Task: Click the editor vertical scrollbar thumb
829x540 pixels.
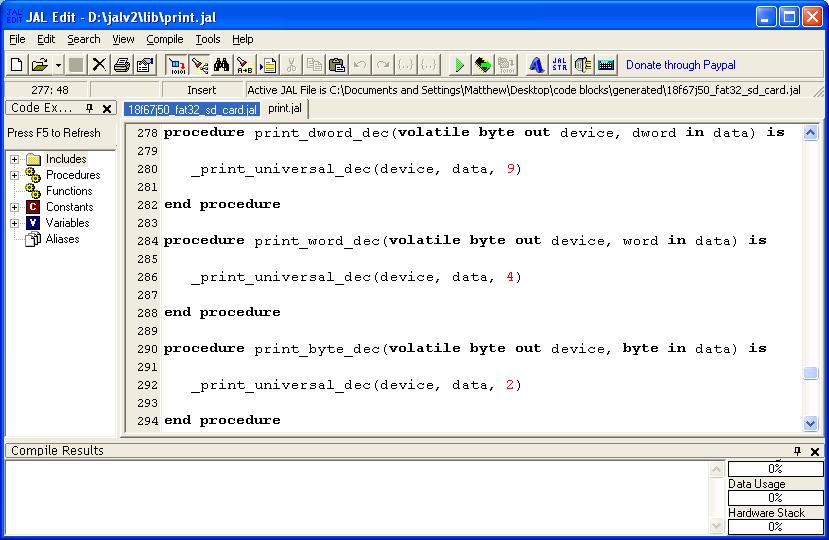Action: point(810,373)
